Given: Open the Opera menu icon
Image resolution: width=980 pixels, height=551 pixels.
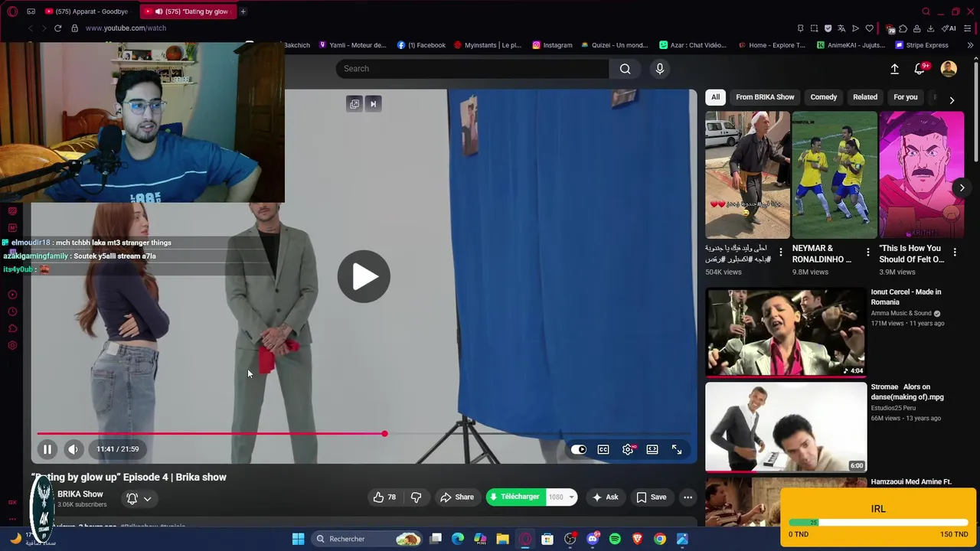Looking at the screenshot, I should coord(12,11).
